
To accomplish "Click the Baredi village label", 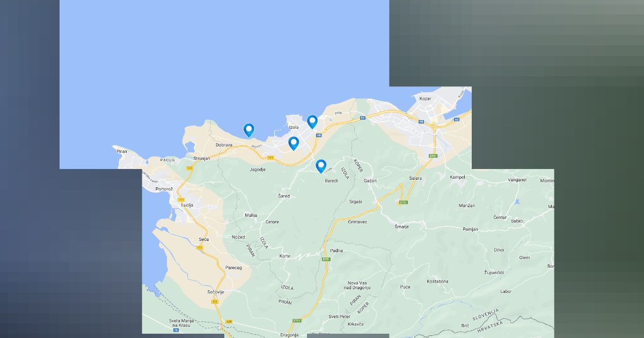I will (331, 181).
